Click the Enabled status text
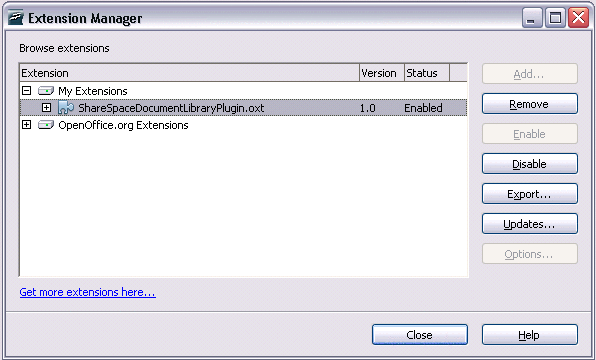 tap(423, 108)
